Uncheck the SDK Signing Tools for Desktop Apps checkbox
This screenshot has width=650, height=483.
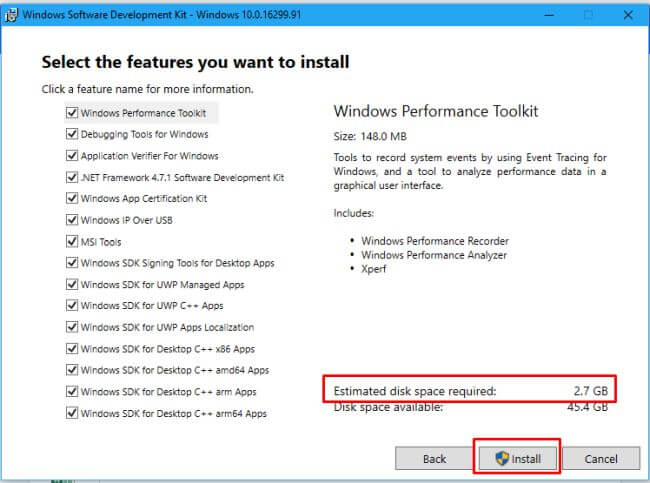click(72, 263)
